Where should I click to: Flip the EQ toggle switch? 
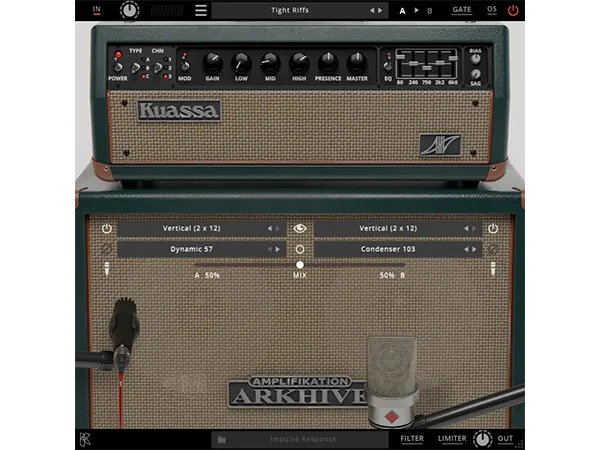click(x=388, y=66)
